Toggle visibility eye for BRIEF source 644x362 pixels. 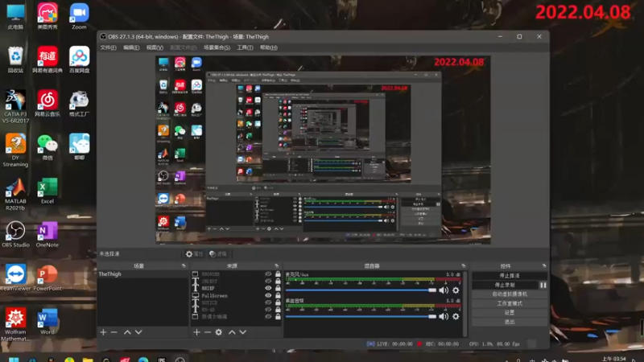268,288
